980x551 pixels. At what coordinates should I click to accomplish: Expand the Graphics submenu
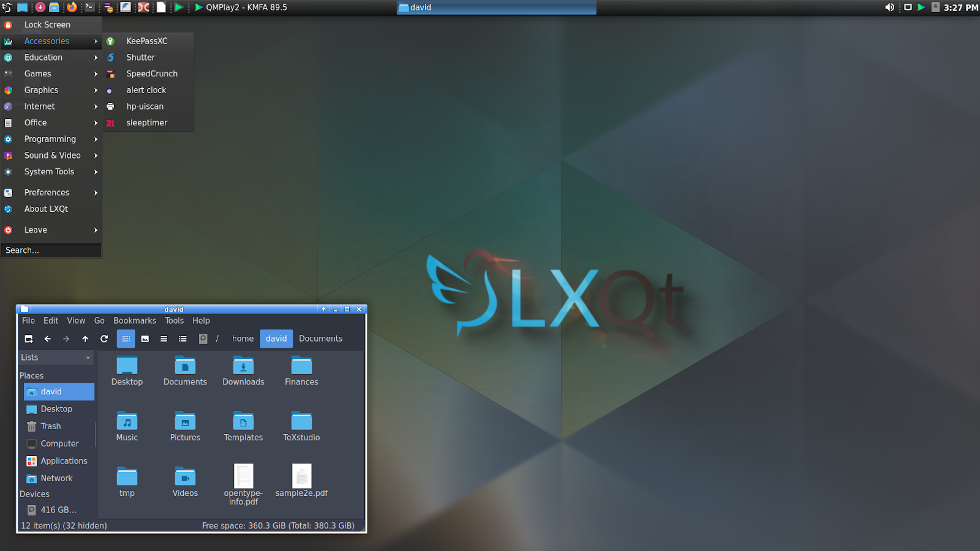[51, 90]
